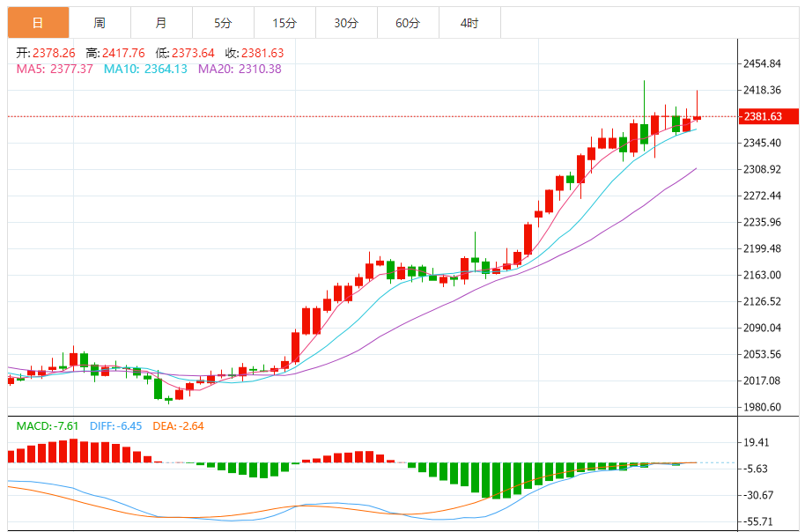This screenshot has height=532, width=805.
Task: Open the 4时 four-hour tab
Action: [x=469, y=23]
